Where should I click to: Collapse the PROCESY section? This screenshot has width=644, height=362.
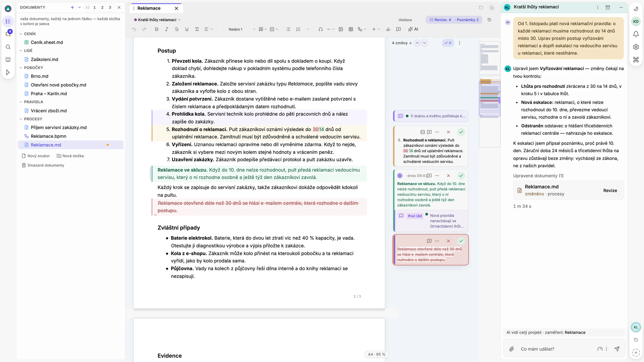(21, 119)
